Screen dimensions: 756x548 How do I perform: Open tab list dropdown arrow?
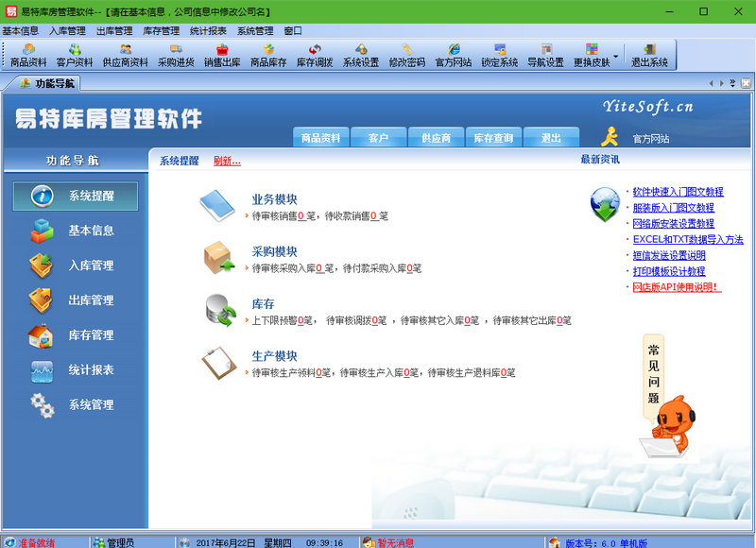pos(732,83)
